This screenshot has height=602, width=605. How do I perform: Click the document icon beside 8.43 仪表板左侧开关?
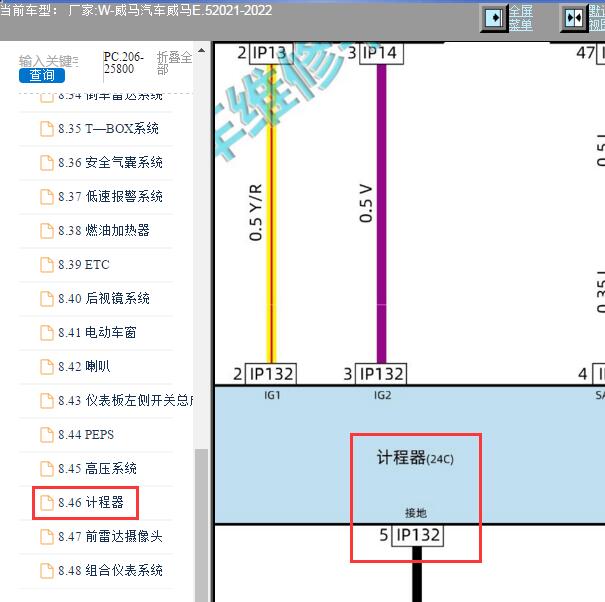tap(47, 401)
